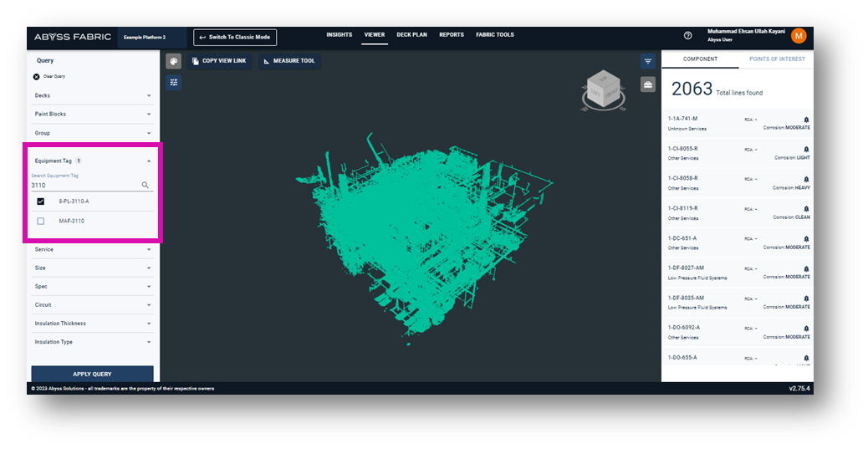868x449 pixels.
Task: Open the filter list icon in viewer
Action: (x=648, y=61)
